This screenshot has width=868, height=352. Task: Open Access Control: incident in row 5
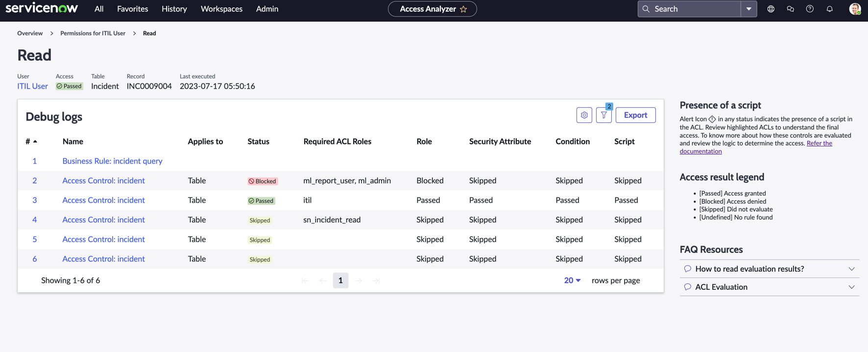[x=103, y=239]
